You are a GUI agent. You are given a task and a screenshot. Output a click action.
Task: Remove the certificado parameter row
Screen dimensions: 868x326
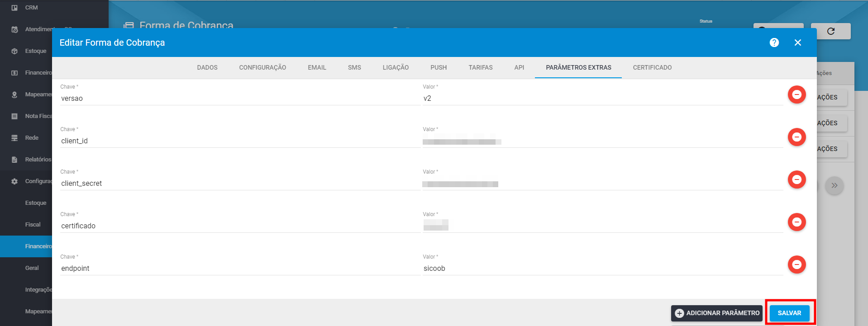click(797, 222)
